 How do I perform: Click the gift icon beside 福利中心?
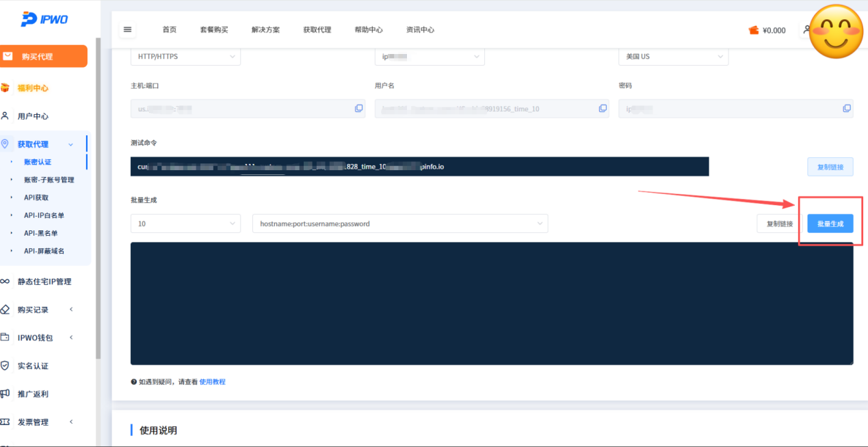click(5, 88)
